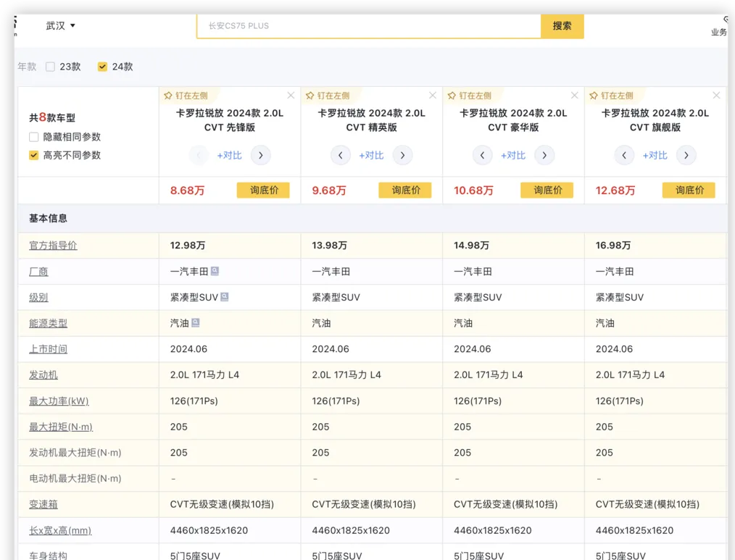Click the 搜索 search button

tap(562, 26)
